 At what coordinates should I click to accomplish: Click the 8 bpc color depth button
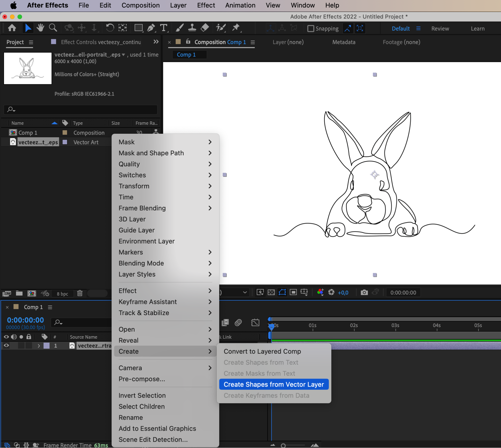[62, 294]
